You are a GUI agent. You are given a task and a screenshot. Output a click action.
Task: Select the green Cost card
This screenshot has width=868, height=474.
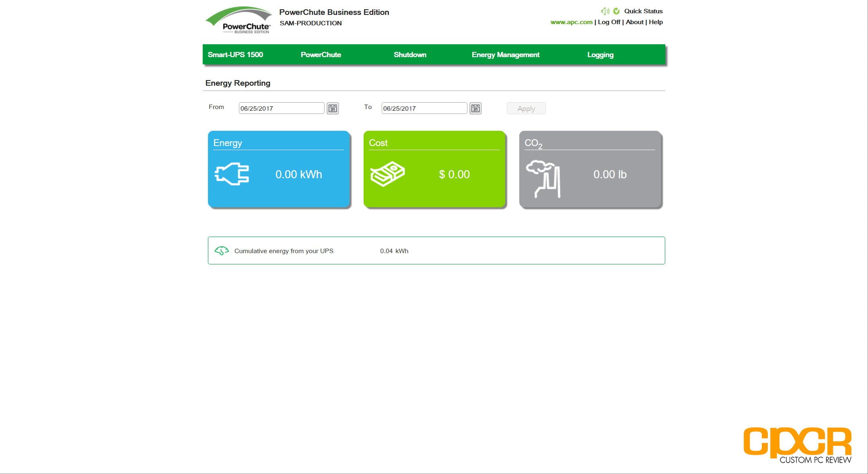[x=434, y=169]
